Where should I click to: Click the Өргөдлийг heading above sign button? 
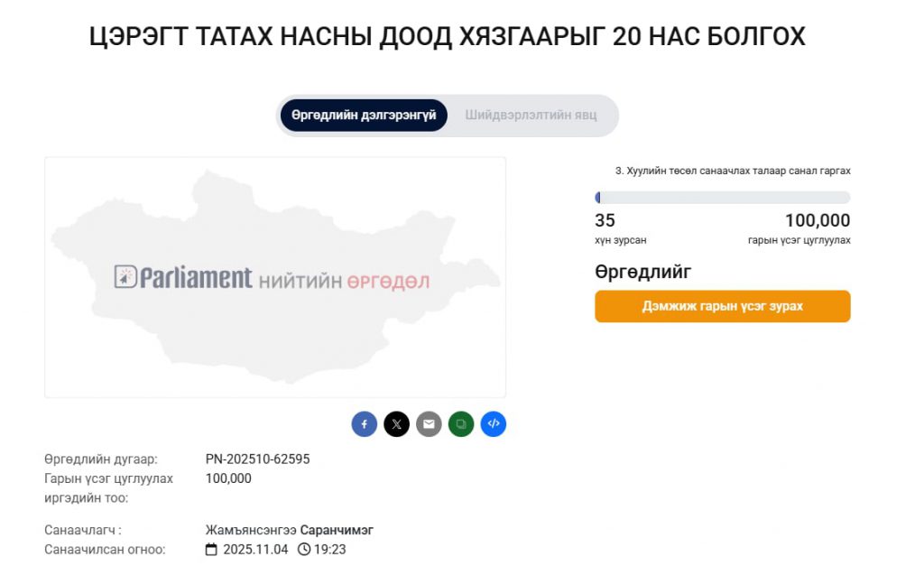coord(643,272)
